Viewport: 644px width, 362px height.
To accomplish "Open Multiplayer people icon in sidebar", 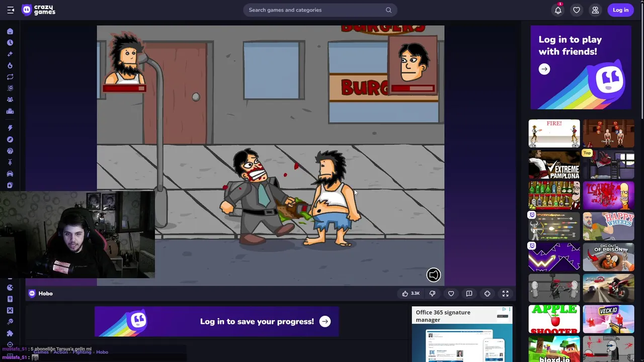I will pyautogui.click(x=10, y=100).
